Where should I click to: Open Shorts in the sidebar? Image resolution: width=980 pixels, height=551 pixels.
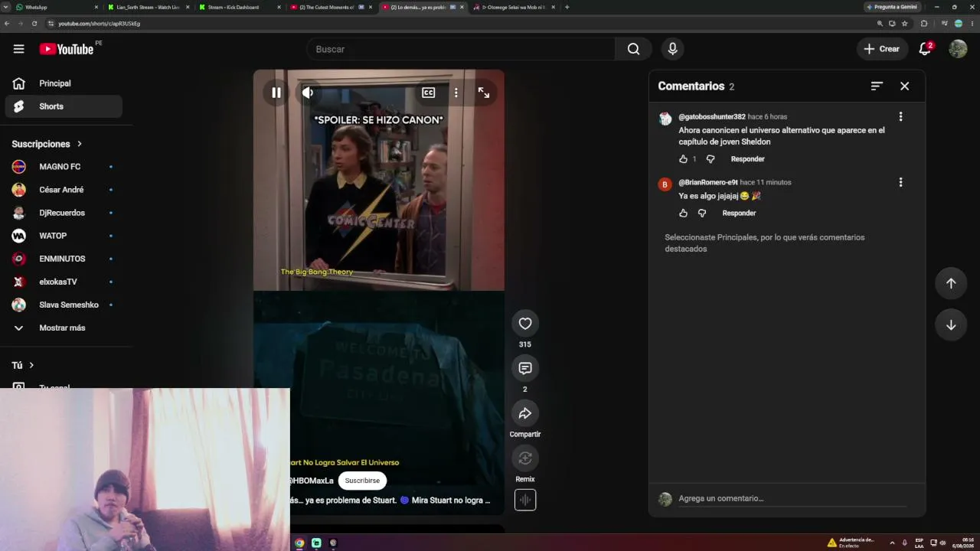(x=64, y=106)
